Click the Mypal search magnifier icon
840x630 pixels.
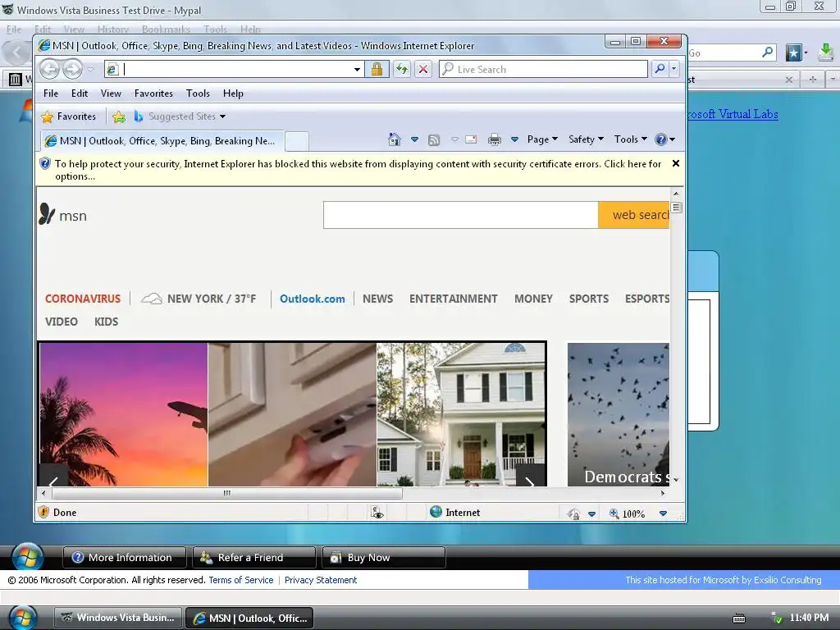[x=767, y=52]
